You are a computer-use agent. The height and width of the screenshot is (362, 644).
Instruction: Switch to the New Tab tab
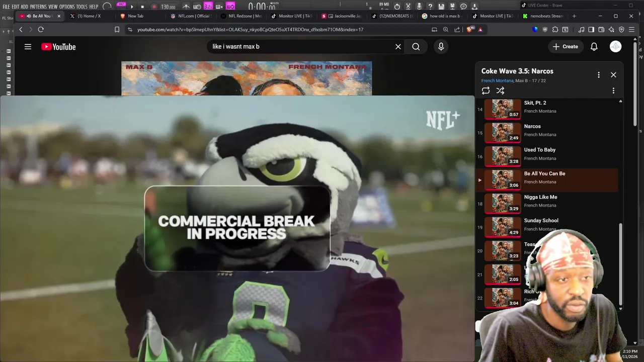pyautogui.click(x=139, y=16)
